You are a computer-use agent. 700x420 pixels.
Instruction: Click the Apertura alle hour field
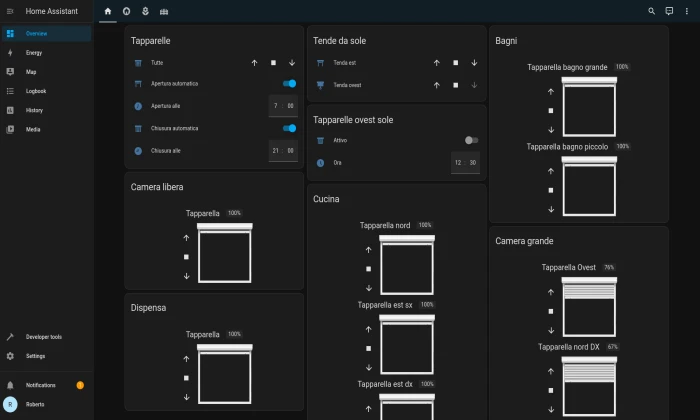click(x=275, y=106)
